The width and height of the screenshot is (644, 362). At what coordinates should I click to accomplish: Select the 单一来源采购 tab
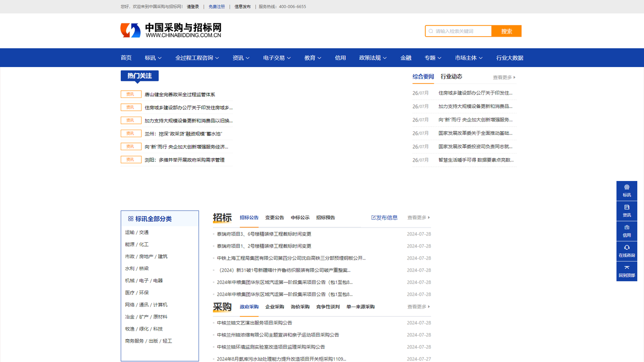point(360,307)
